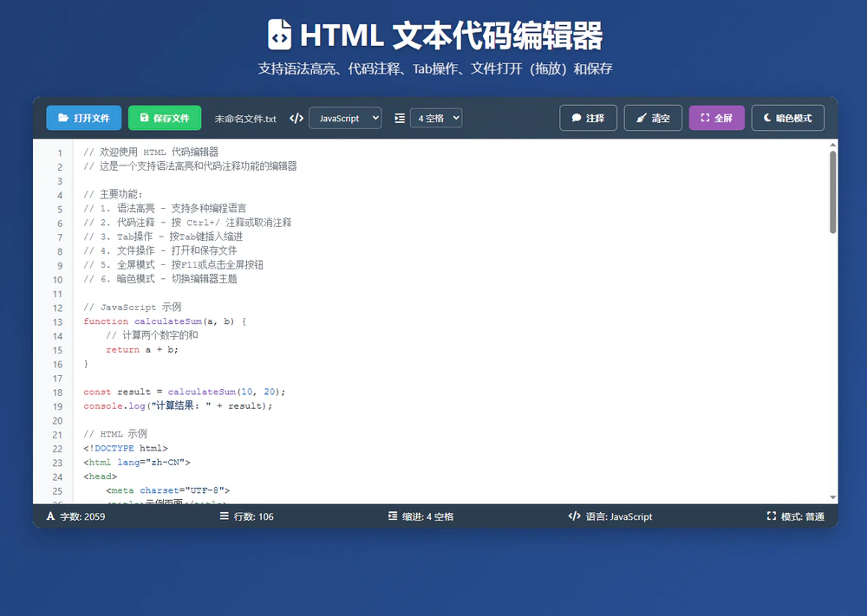Click the code file icon beside the title
This screenshot has width=867, height=616.
point(279,36)
